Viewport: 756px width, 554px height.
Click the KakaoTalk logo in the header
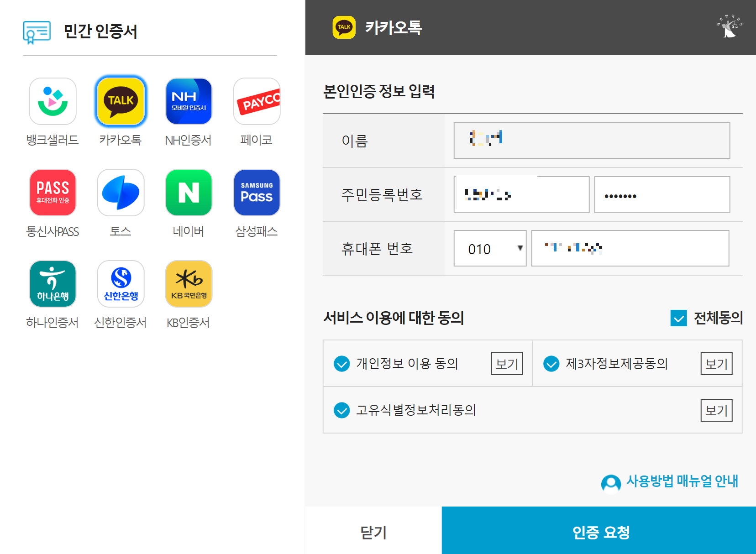click(344, 27)
